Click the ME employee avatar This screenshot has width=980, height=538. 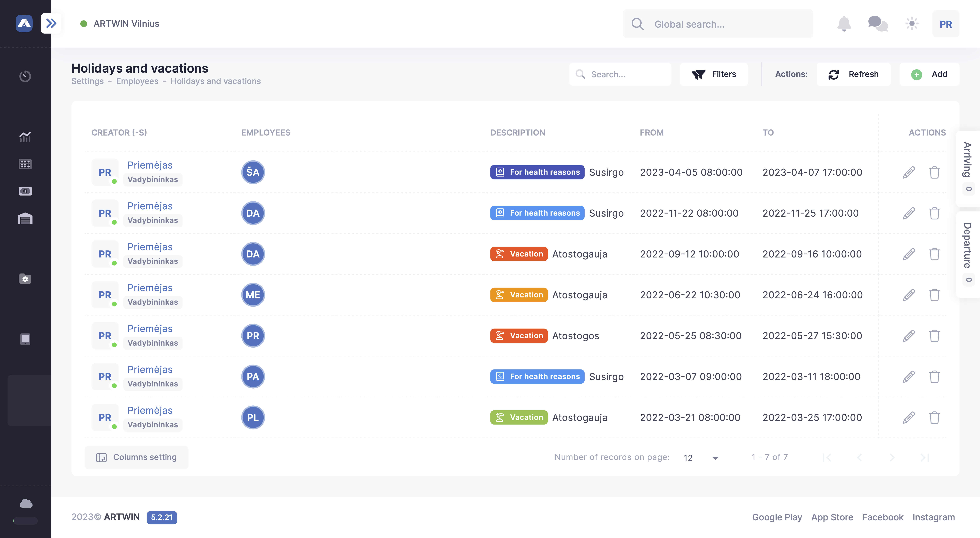pyautogui.click(x=253, y=295)
